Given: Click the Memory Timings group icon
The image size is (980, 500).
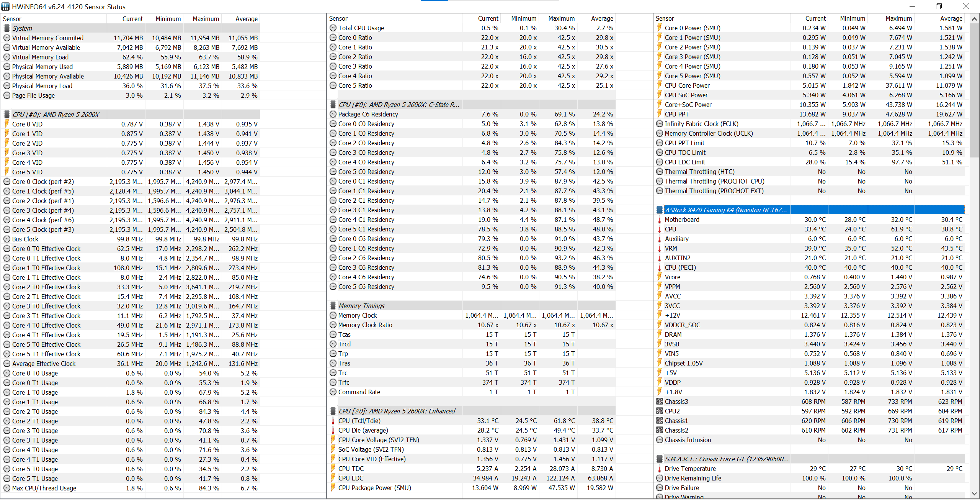Looking at the screenshot, I should tap(333, 306).
